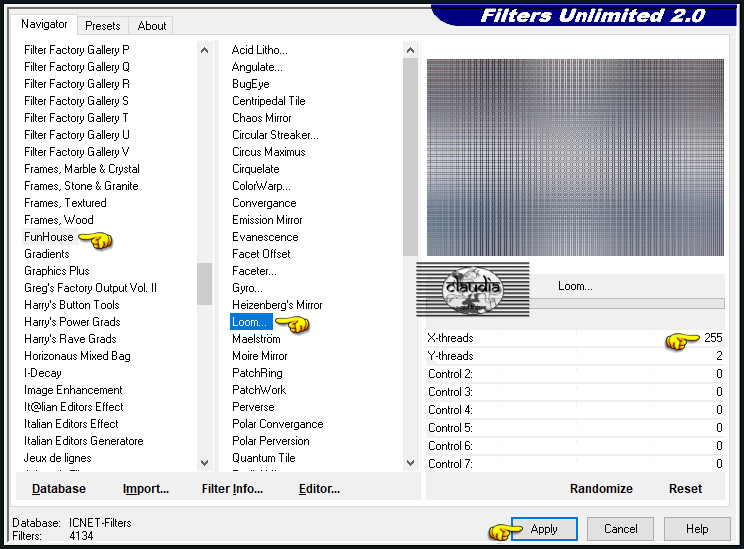Select Greg's Factory Output Vol. II

click(x=91, y=288)
